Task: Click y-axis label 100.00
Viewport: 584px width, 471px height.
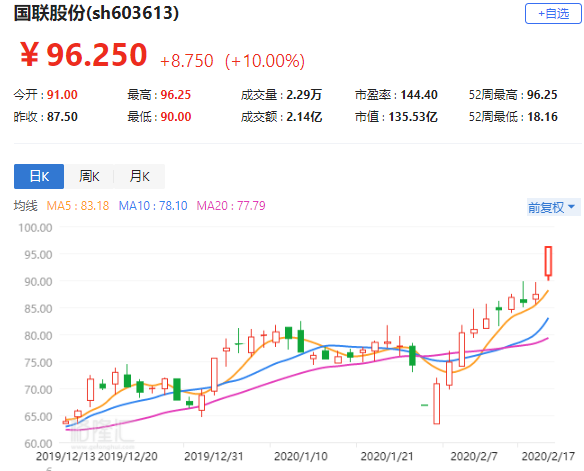Action: coord(35,227)
